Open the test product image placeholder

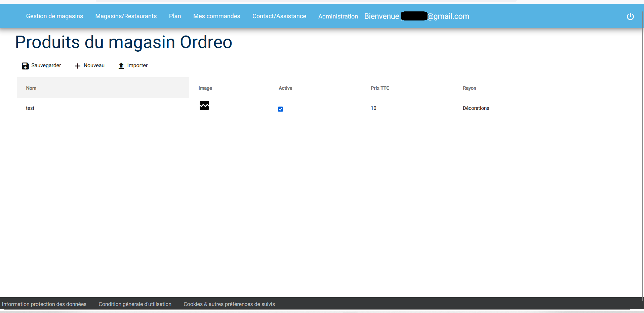(x=204, y=105)
